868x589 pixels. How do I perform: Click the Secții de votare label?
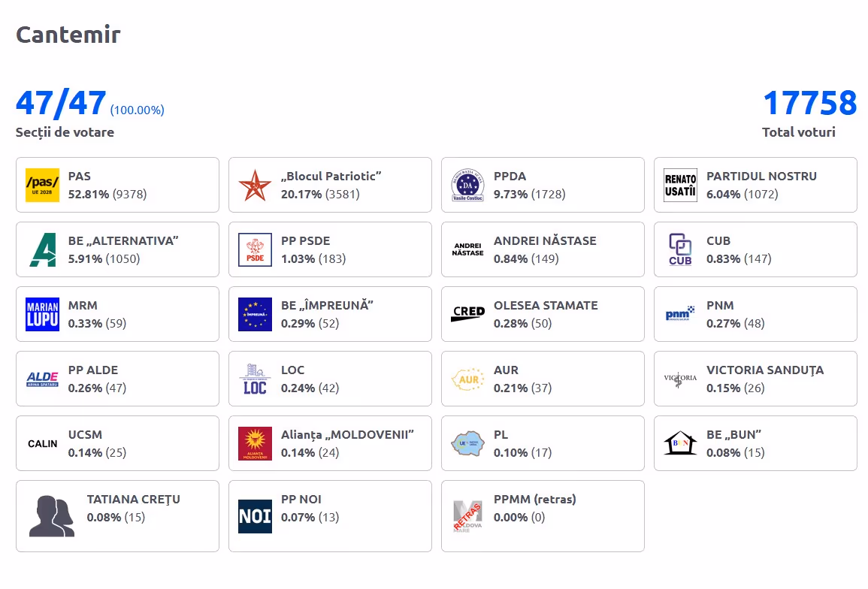click(65, 132)
